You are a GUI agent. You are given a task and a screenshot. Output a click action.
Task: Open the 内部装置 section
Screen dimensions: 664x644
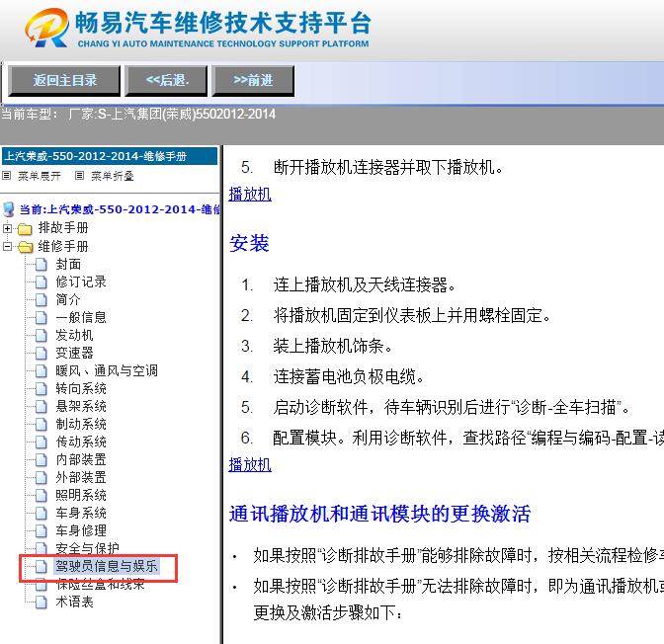[81, 460]
